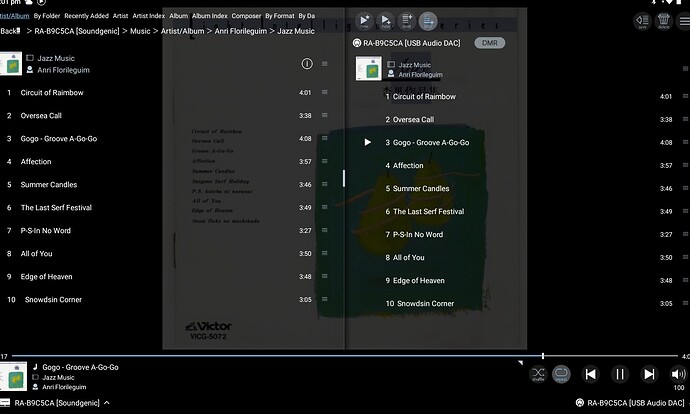
Task: Open options for Affection in library
Action: coord(325,161)
